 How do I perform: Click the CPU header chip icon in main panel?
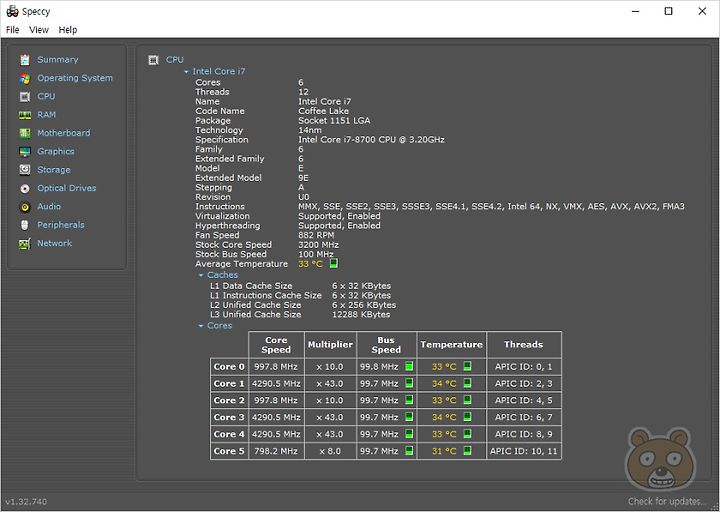coord(153,60)
